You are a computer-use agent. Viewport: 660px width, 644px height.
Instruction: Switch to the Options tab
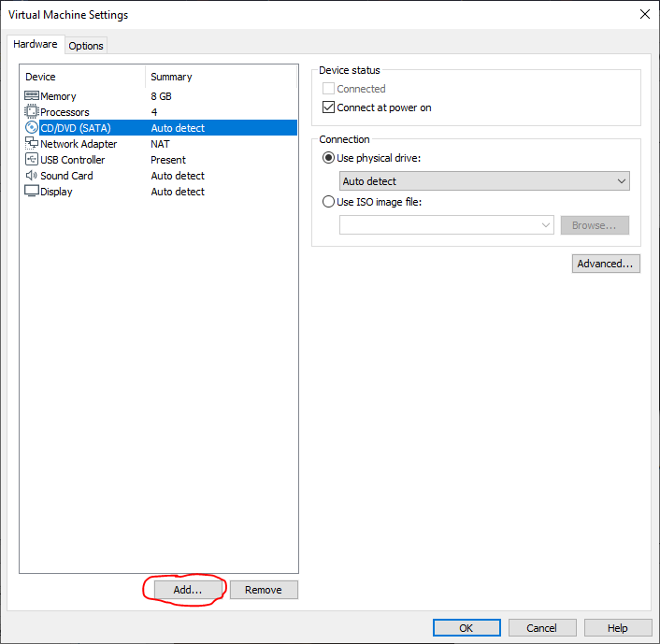(x=86, y=46)
